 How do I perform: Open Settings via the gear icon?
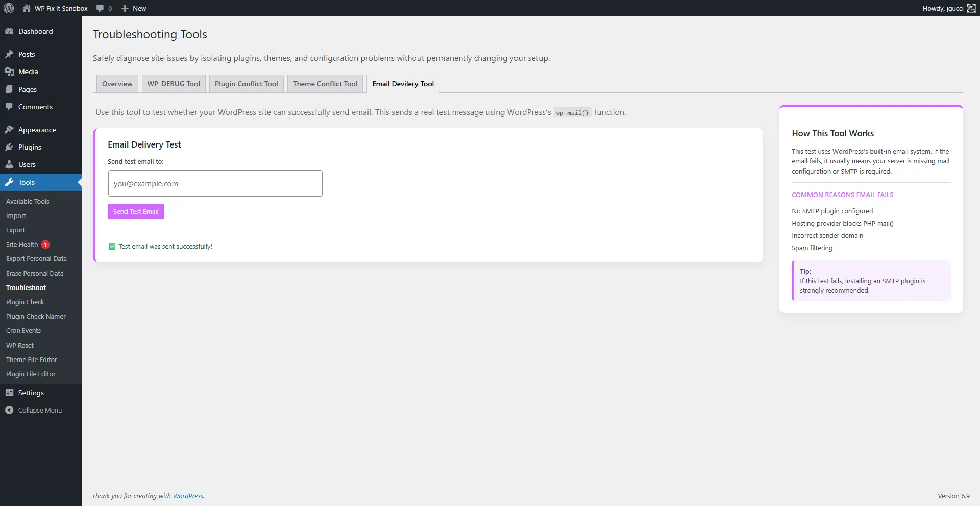click(10, 393)
